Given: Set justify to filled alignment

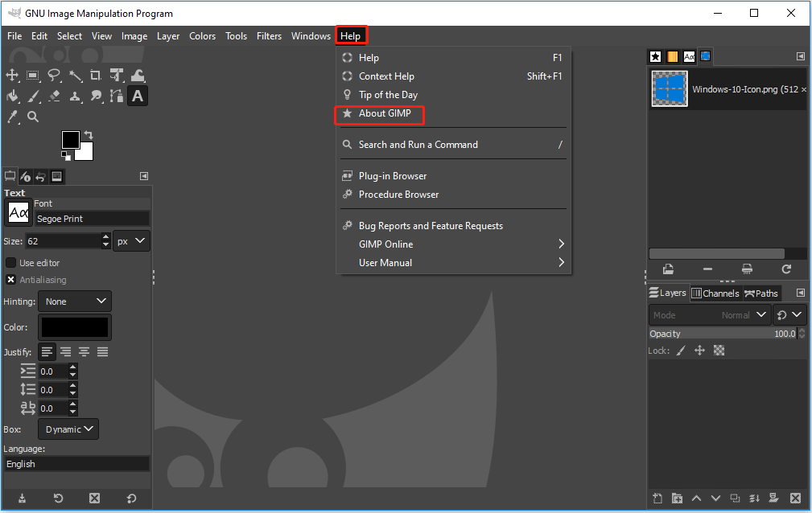Looking at the screenshot, I should pyautogui.click(x=102, y=352).
